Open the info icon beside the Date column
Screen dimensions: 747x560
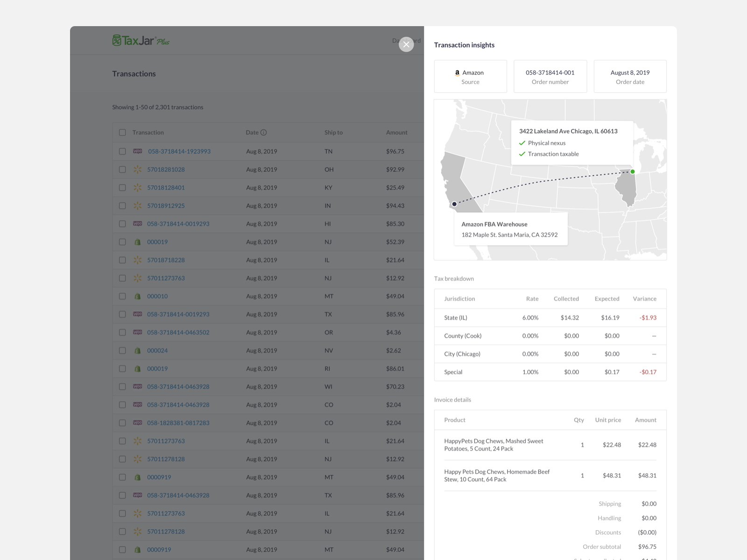[x=264, y=132]
